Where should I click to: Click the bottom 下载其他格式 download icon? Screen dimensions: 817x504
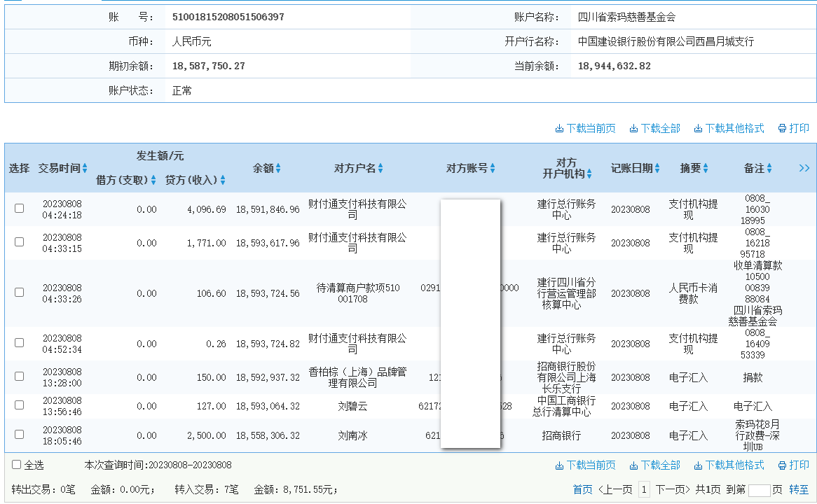pos(698,465)
